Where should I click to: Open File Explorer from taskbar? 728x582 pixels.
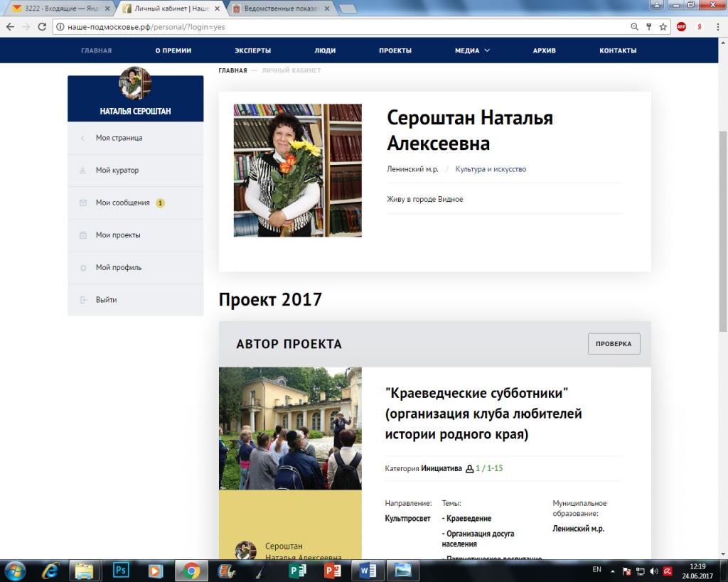point(85,571)
